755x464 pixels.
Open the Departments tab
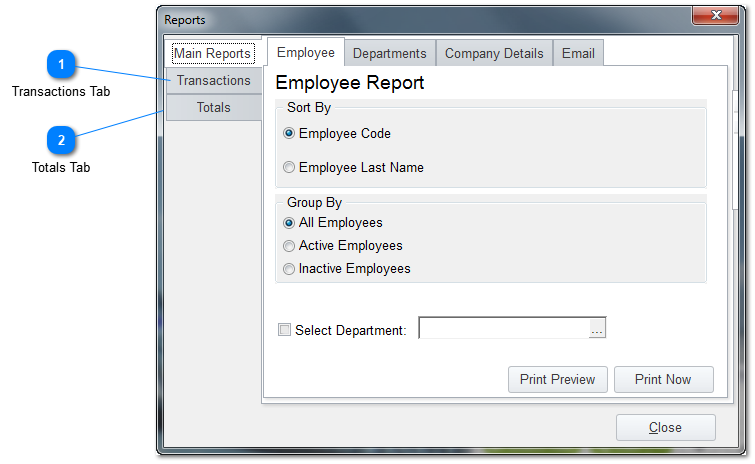pos(390,53)
